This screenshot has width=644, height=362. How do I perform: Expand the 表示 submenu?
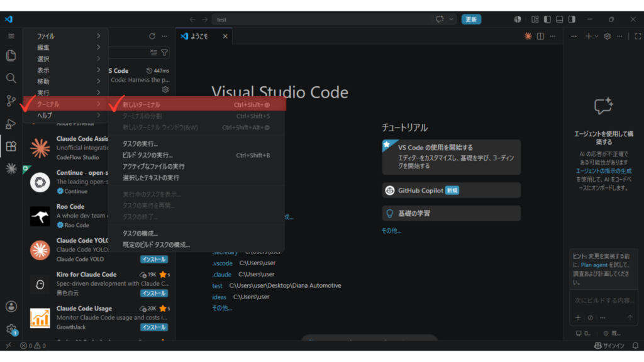pos(65,70)
